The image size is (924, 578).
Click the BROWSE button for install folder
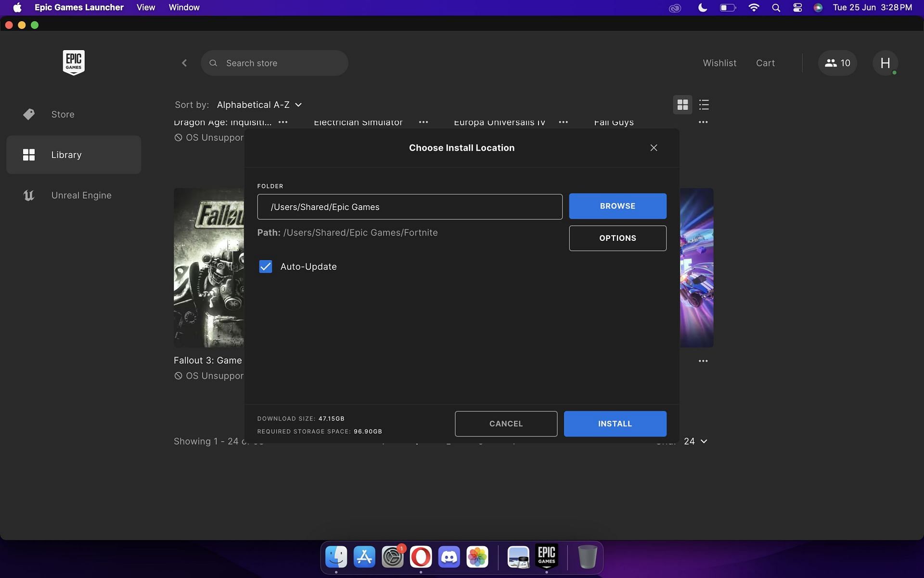pyautogui.click(x=617, y=207)
